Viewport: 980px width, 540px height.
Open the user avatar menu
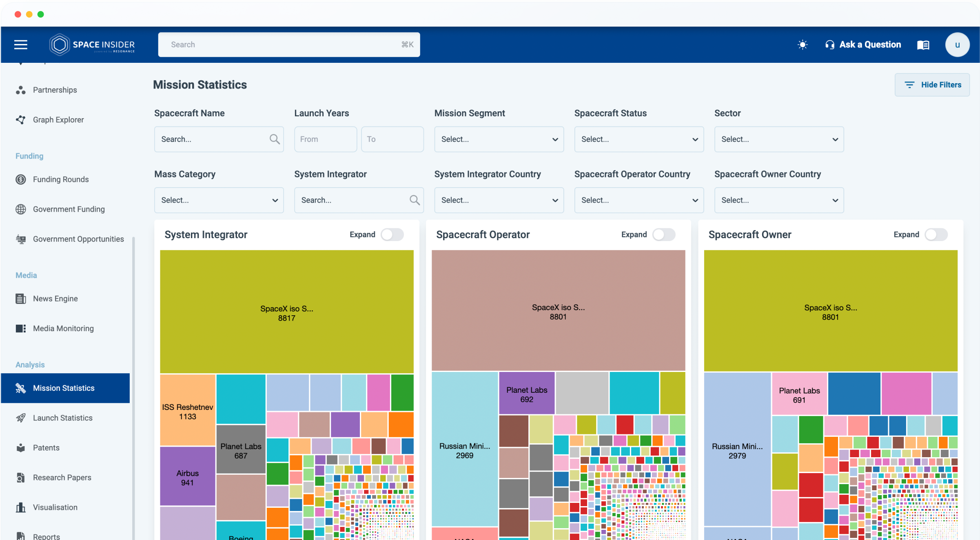(x=957, y=44)
